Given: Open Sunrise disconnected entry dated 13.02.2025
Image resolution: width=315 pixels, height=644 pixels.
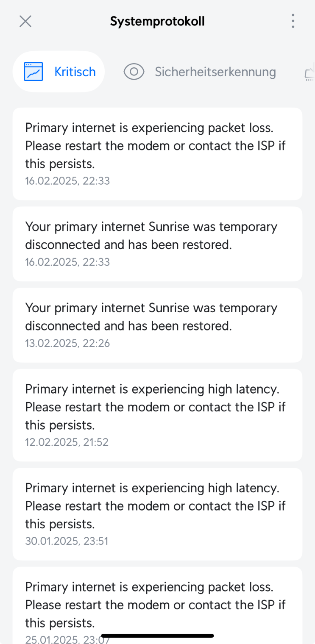Looking at the screenshot, I should tap(157, 316).
